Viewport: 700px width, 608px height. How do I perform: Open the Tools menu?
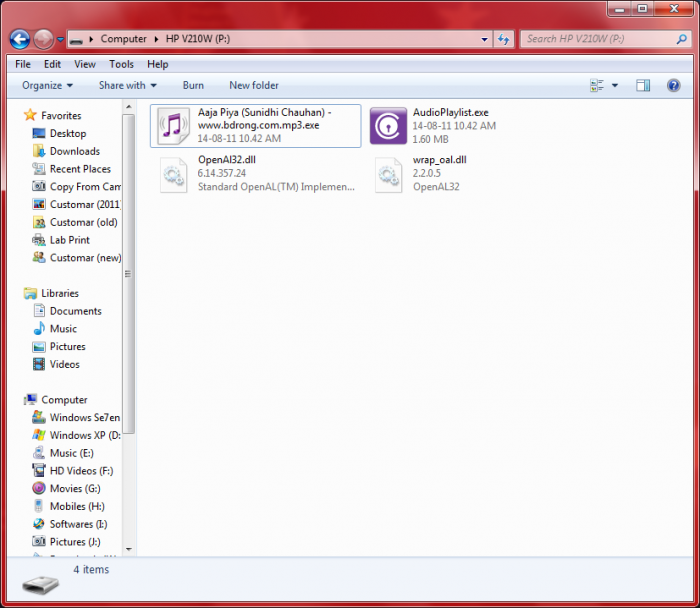(x=121, y=64)
